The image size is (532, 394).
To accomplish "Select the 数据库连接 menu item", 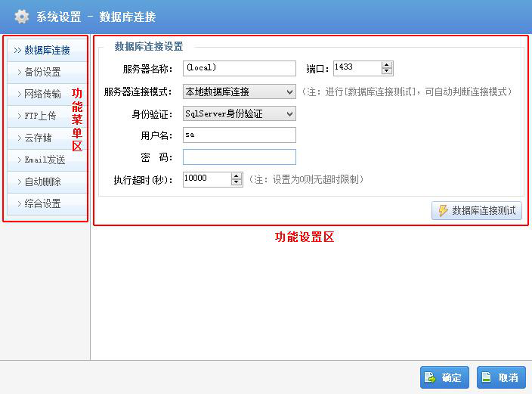I will (x=47, y=51).
